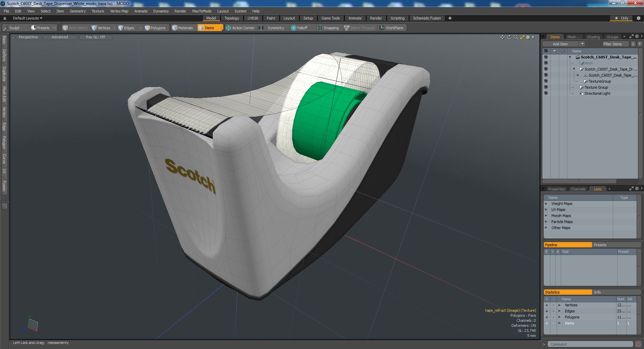Open the MaxToModo menu
The image size is (644, 349).
[x=202, y=11]
